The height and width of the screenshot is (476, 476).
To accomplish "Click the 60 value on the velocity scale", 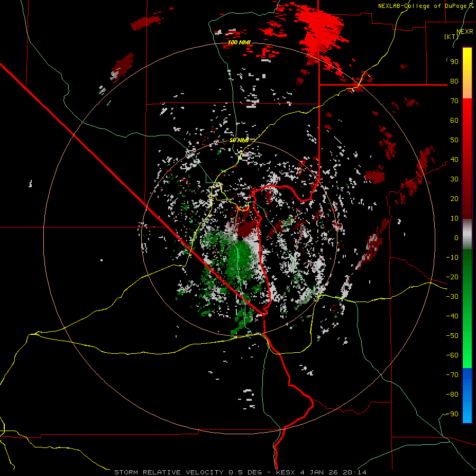I will tap(454, 121).
